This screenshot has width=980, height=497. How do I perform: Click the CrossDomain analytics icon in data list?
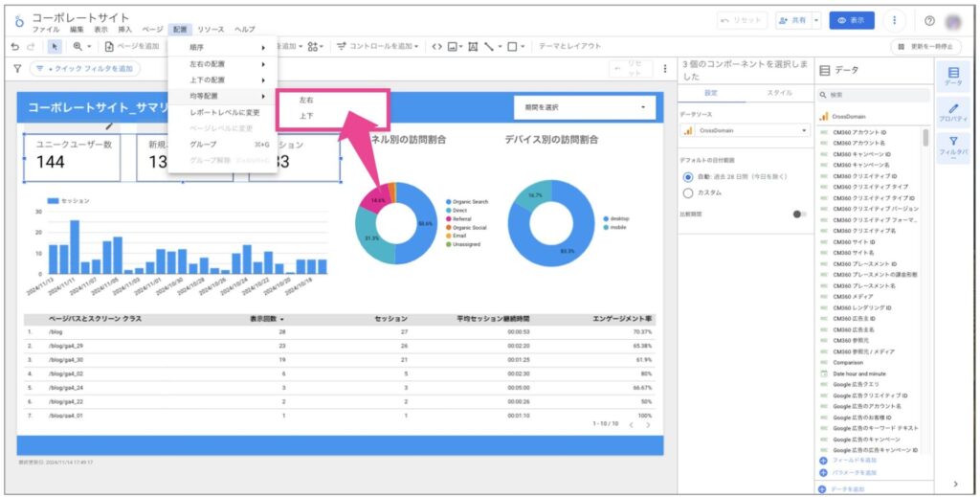point(824,116)
